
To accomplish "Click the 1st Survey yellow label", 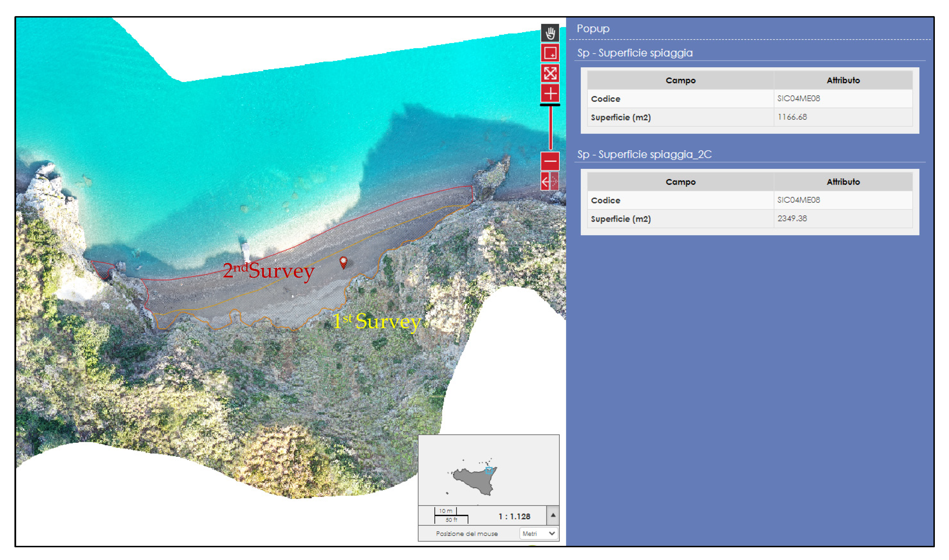I will [x=377, y=321].
